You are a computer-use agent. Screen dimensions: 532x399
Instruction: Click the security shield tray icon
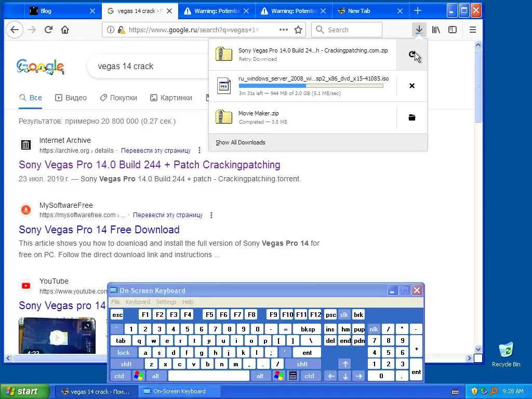[474, 391]
